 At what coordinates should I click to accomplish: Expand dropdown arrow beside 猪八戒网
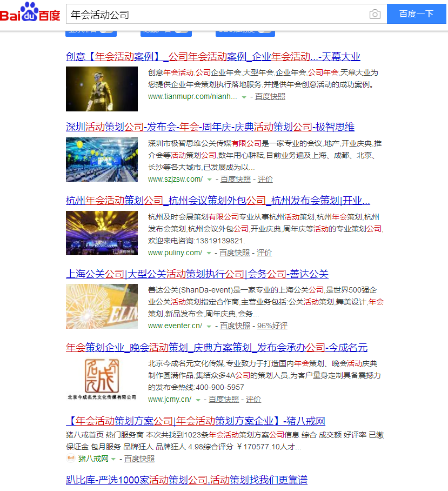[113, 460]
